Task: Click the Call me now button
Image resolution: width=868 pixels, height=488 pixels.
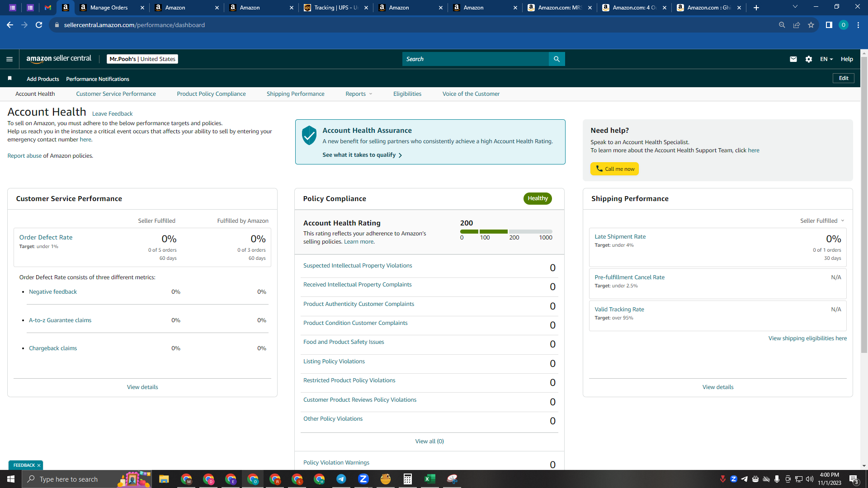Action: tap(615, 169)
